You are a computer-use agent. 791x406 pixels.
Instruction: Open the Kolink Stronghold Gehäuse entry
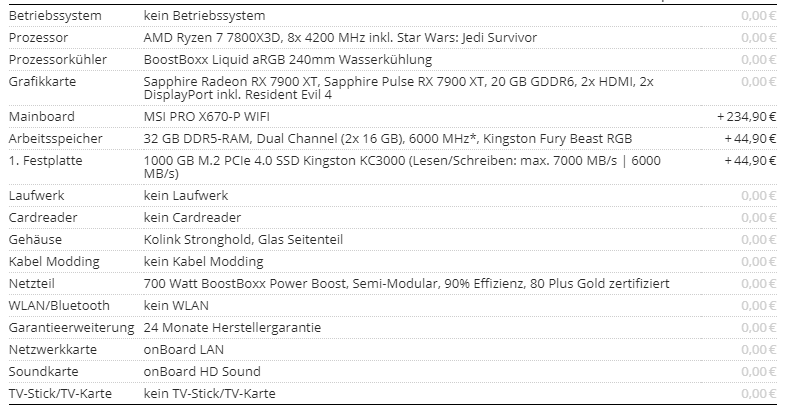(x=243, y=240)
